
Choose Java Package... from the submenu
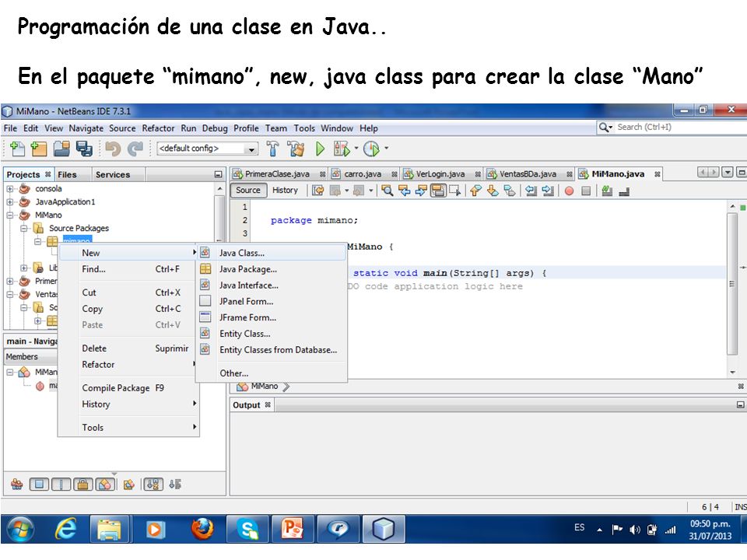271,269
